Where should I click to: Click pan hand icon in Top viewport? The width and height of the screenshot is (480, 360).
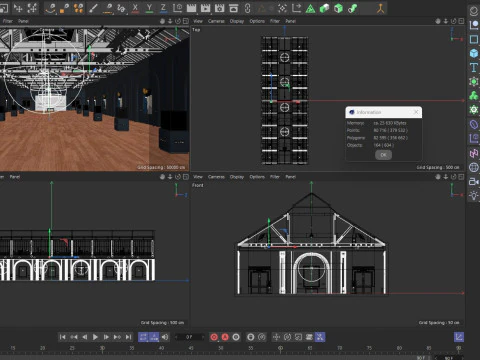(438, 21)
